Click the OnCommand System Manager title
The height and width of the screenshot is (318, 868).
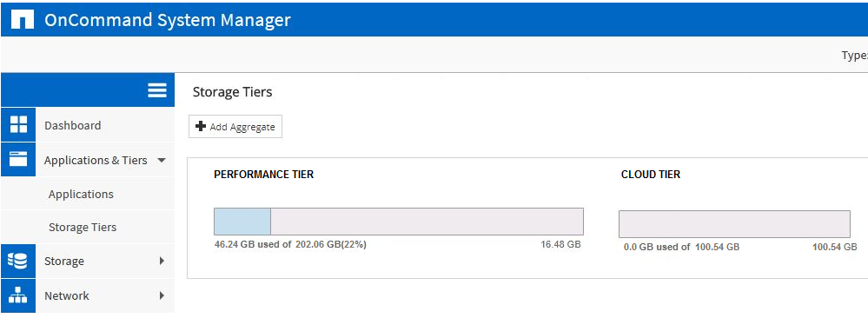pos(167,20)
